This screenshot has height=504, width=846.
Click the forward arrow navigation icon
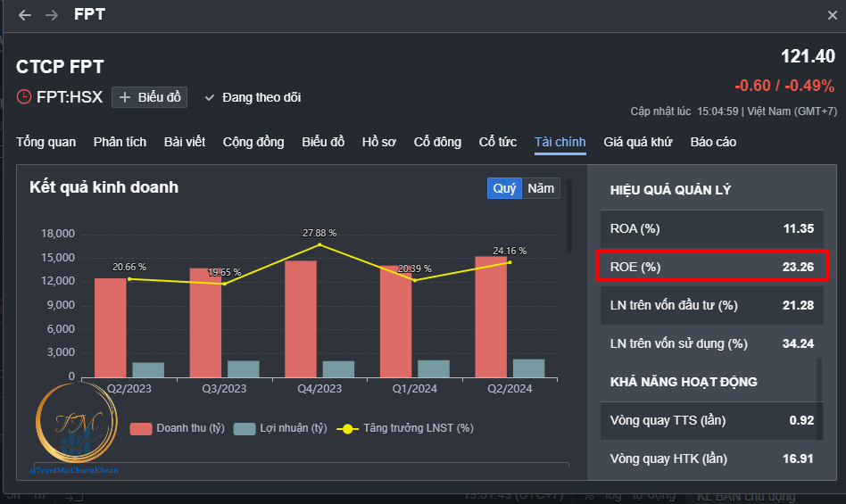pos(52,15)
